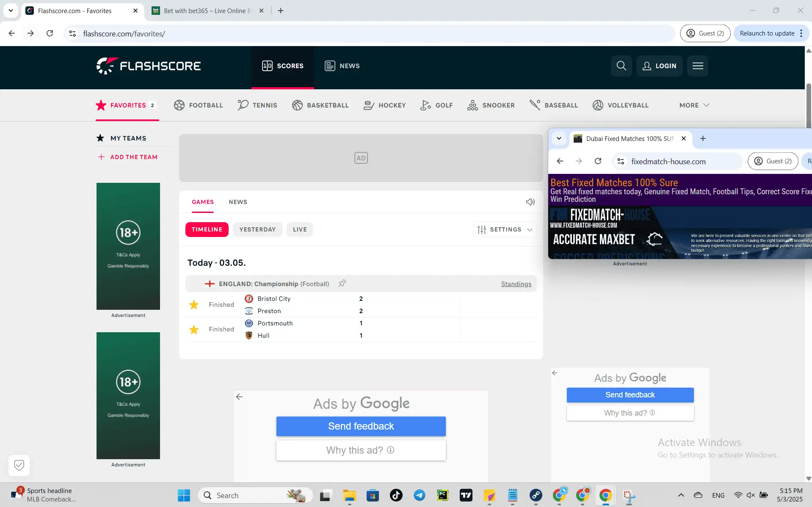Pin the England Championship league
Viewport: 812px width, 507px height.
(342, 283)
